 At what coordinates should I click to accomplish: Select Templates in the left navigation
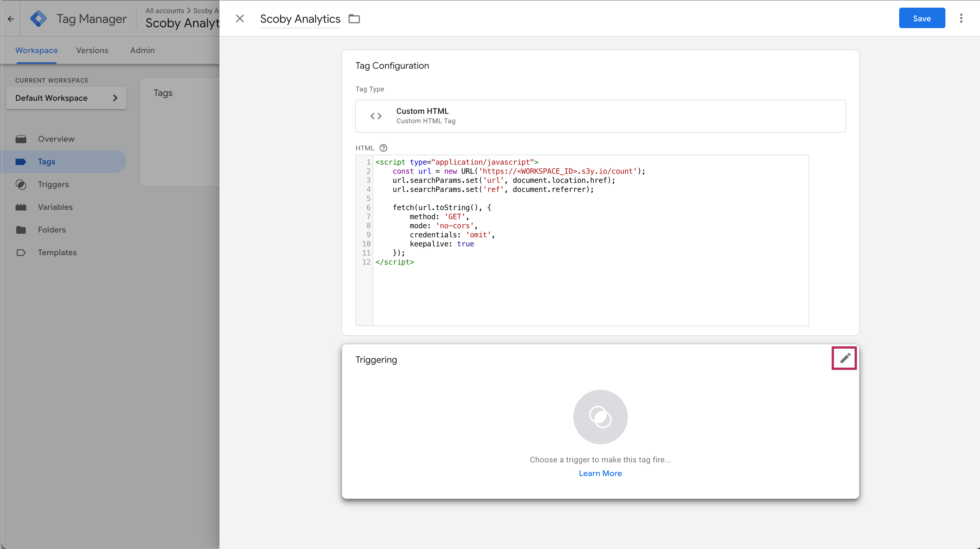coord(57,252)
